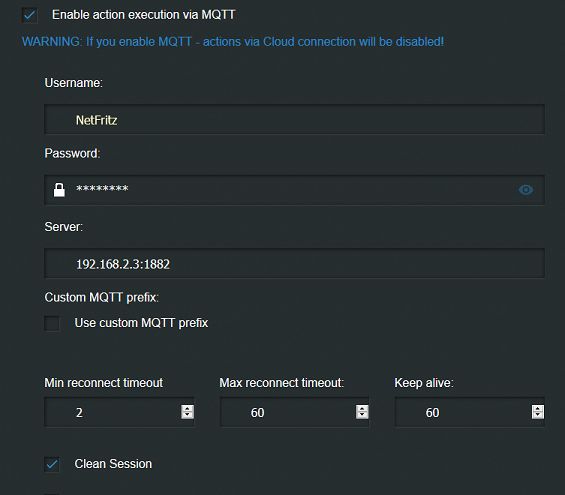Click the lock icon in the Password field
The width and height of the screenshot is (565, 495).
point(59,190)
